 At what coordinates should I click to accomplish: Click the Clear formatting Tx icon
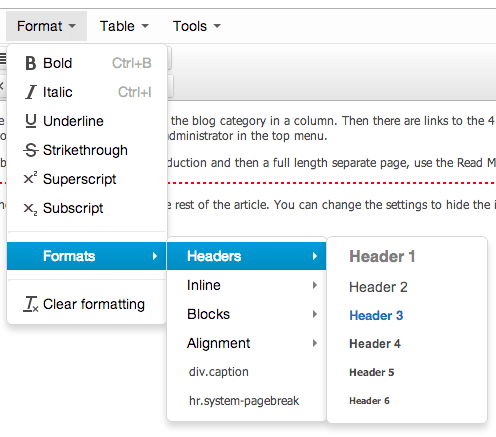pos(31,304)
